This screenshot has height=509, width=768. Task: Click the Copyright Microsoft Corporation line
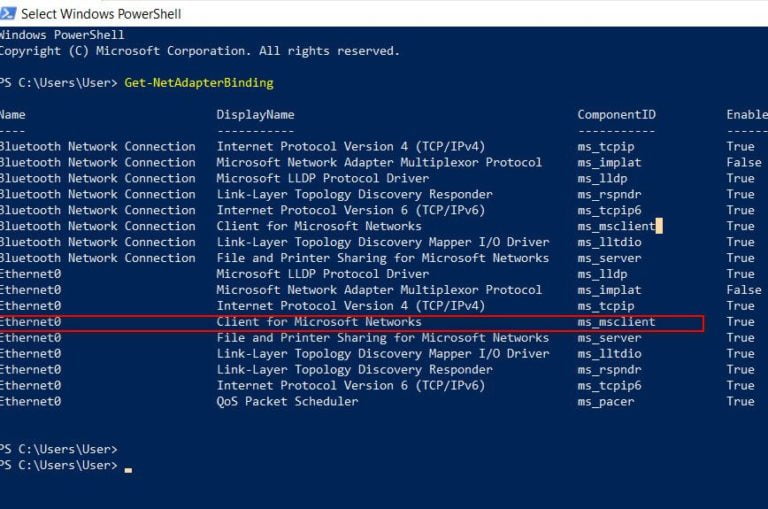199,51
